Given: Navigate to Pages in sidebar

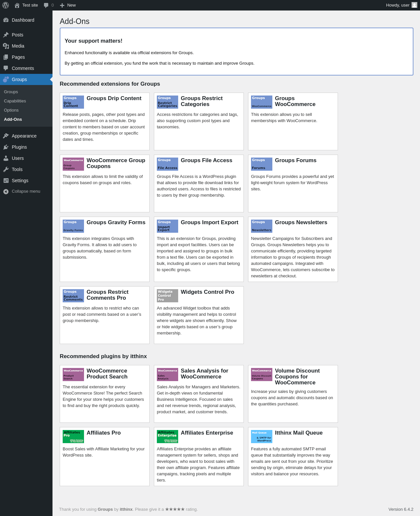Looking at the screenshot, I should coord(26,57).
